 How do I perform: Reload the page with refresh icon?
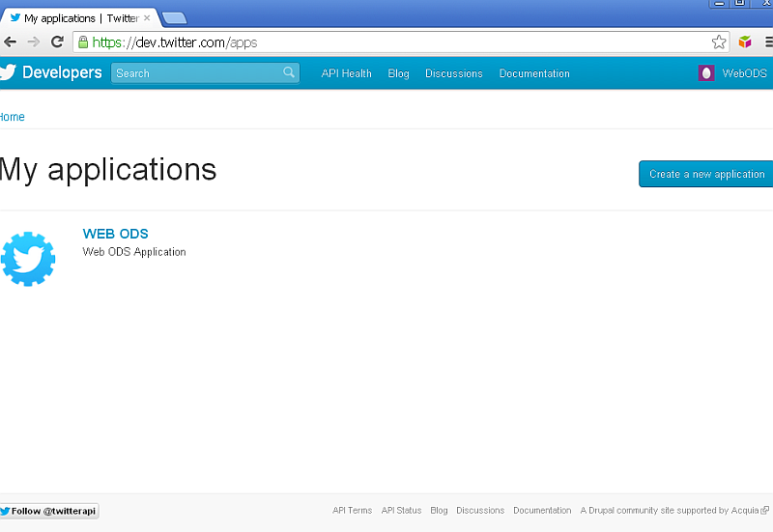[57, 42]
